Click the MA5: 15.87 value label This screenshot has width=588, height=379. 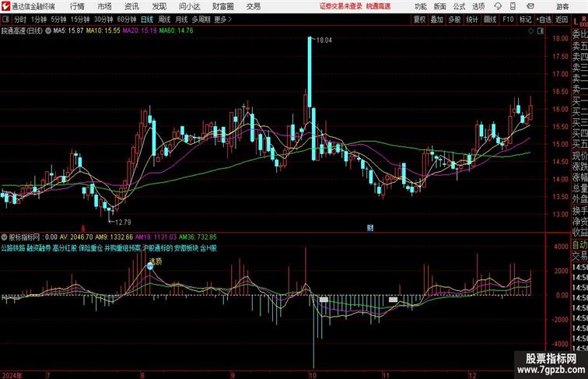[x=68, y=31]
